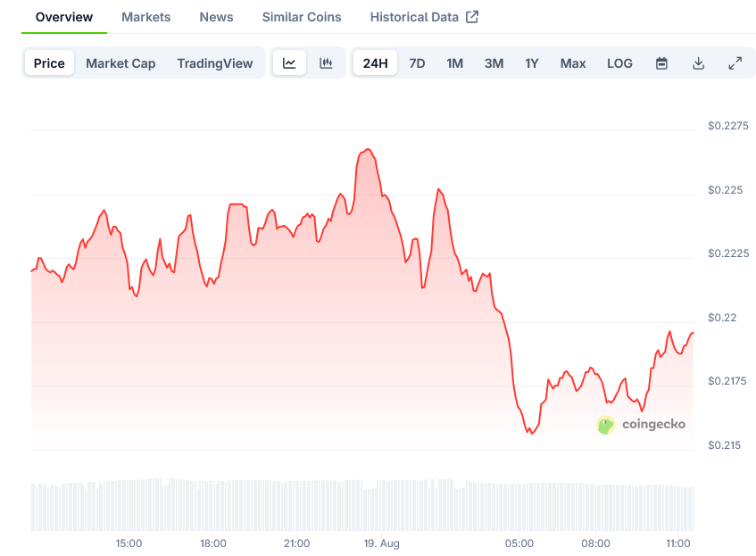
Task: Click the $0.2275 price axis label
Action: coord(728,126)
